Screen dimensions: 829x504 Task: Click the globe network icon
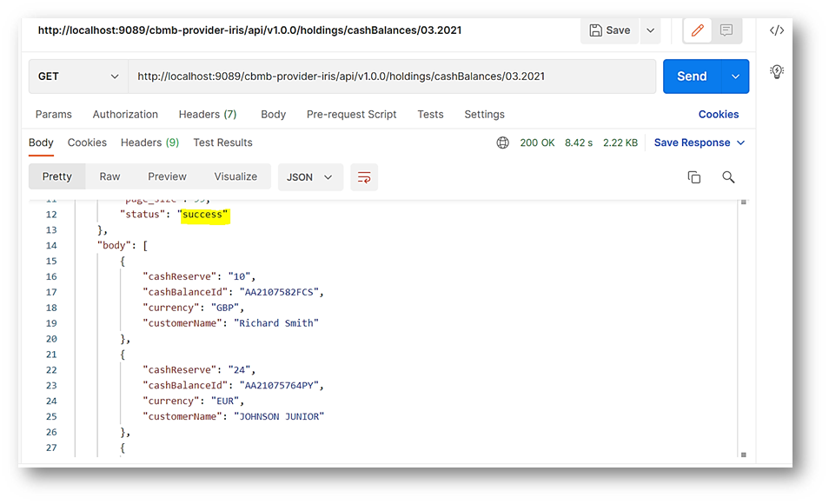502,143
